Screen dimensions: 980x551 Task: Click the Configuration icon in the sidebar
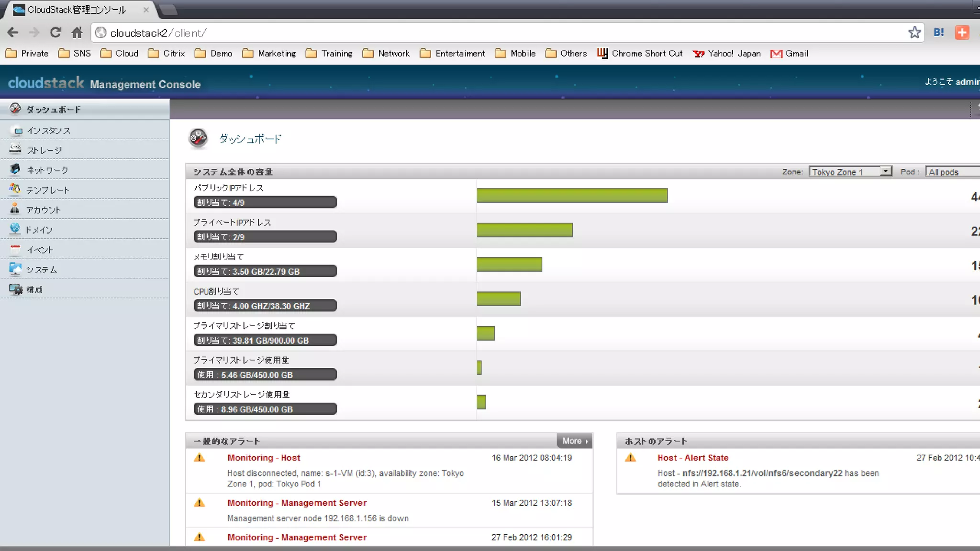tap(15, 289)
